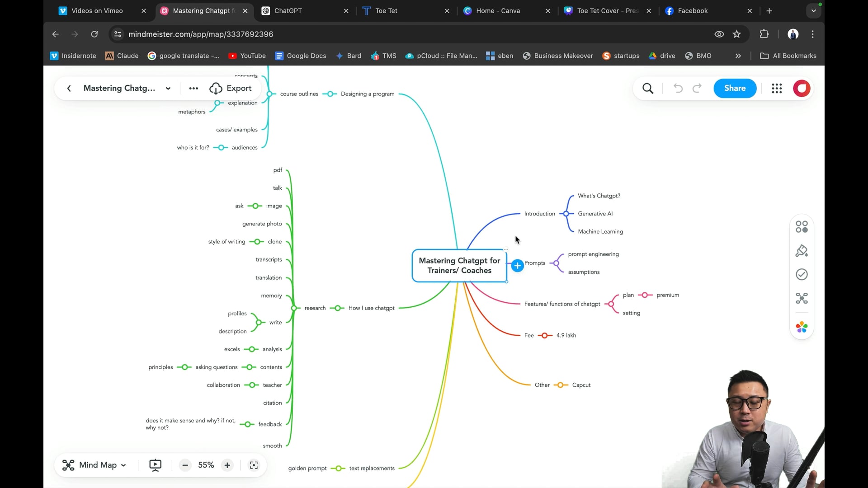Go back with the left chevron
Screen dimensions: 868x488
coord(69,89)
